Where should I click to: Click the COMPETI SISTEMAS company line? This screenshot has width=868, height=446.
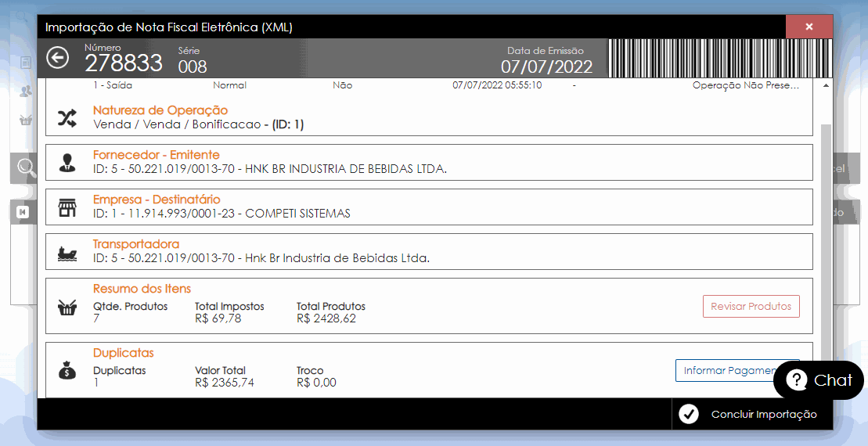(x=222, y=214)
